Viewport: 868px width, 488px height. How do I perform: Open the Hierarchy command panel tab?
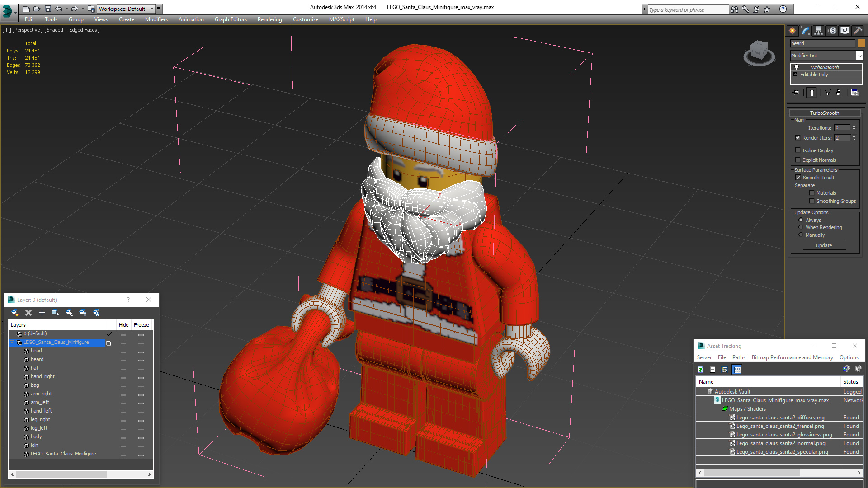click(x=819, y=31)
